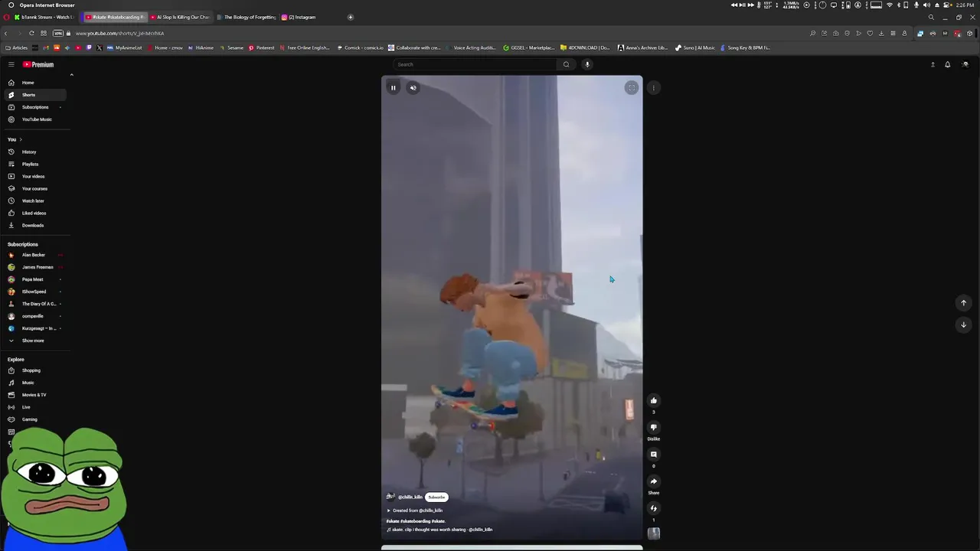
Task: Open Alan Becker subscription channel
Action: (34, 255)
